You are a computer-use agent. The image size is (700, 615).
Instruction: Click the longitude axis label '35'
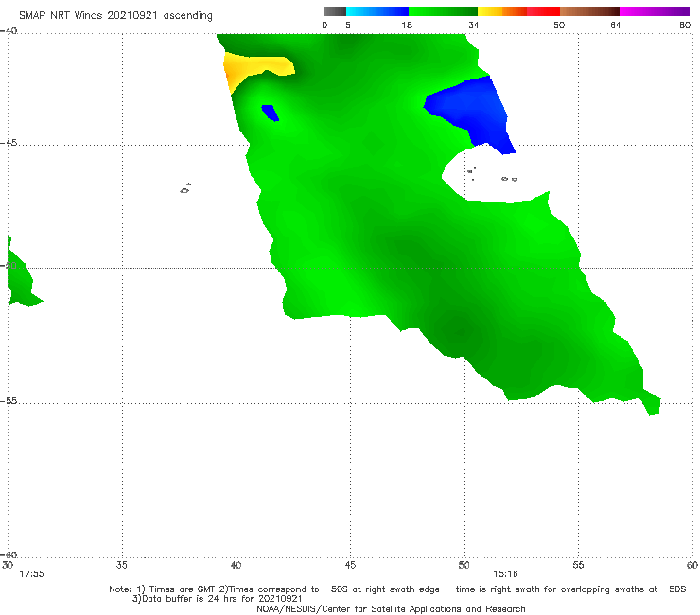122,565
